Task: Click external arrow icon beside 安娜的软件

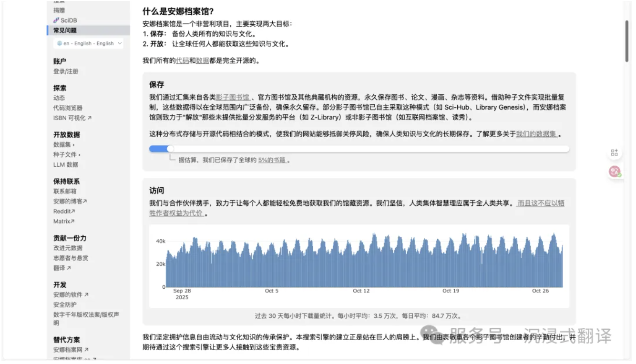Action: pos(86,295)
